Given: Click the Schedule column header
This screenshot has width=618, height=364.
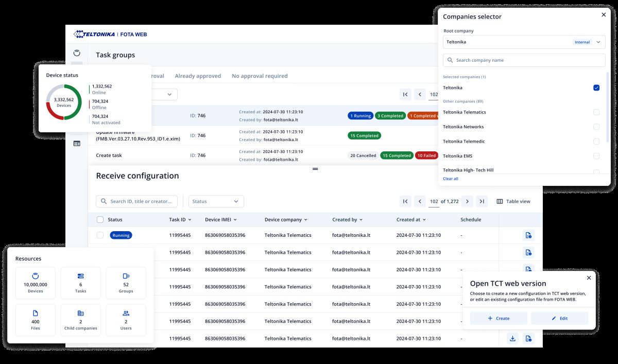Looking at the screenshot, I should (471, 220).
